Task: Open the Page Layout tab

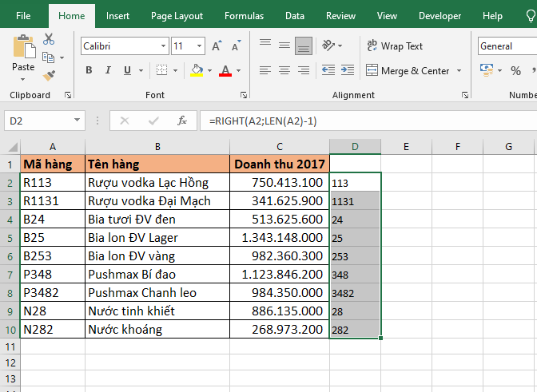Action: click(x=177, y=16)
